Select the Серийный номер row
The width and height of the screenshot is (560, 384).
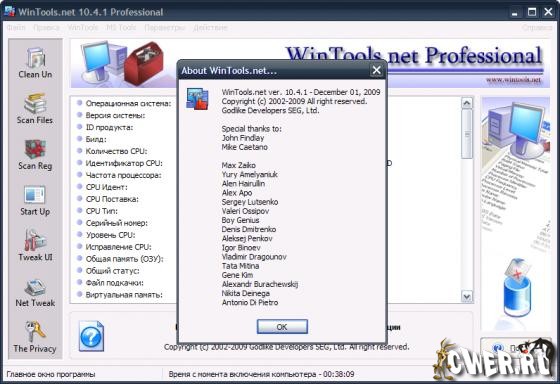[x=112, y=223]
